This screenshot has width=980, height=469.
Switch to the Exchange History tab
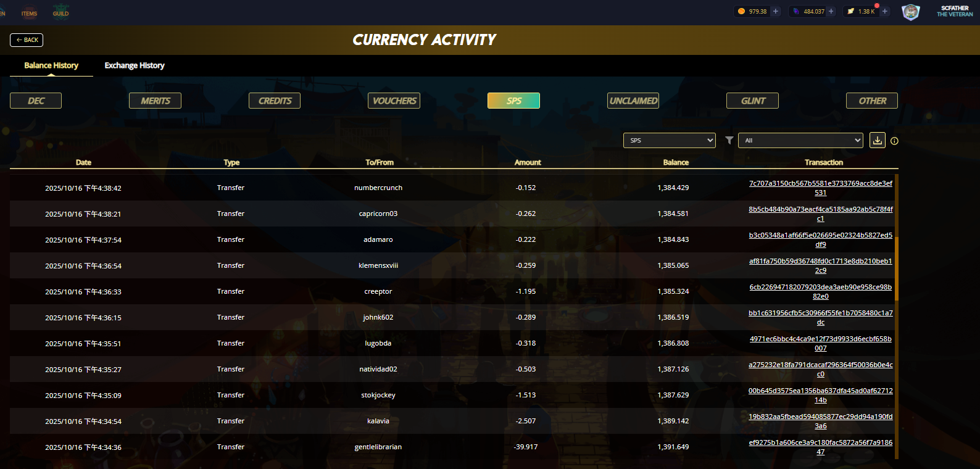[x=135, y=65]
